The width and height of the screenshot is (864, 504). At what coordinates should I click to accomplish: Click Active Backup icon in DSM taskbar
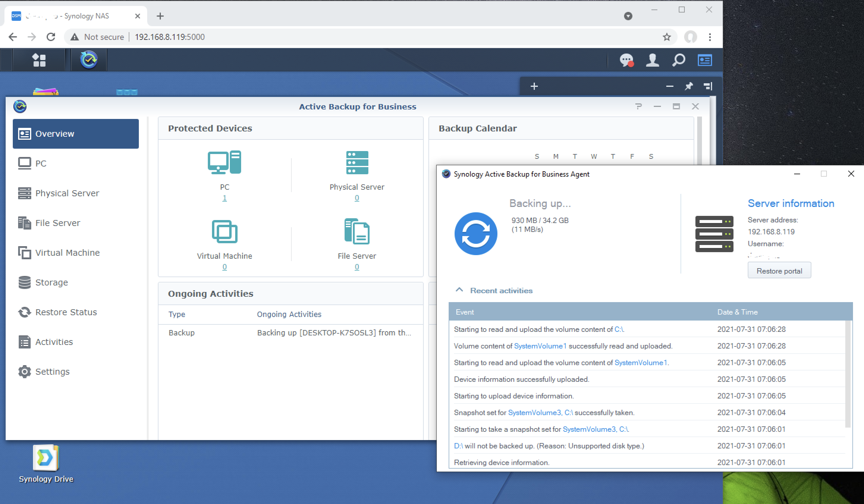pyautogui.click(x=89, y=60)
